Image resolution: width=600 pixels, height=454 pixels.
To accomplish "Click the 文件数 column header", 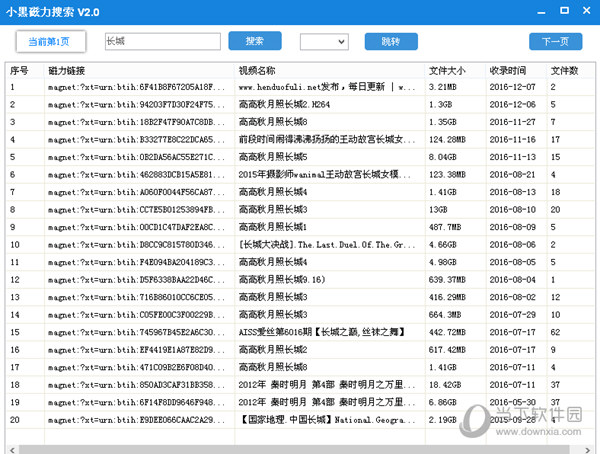I will click(564, 70).
